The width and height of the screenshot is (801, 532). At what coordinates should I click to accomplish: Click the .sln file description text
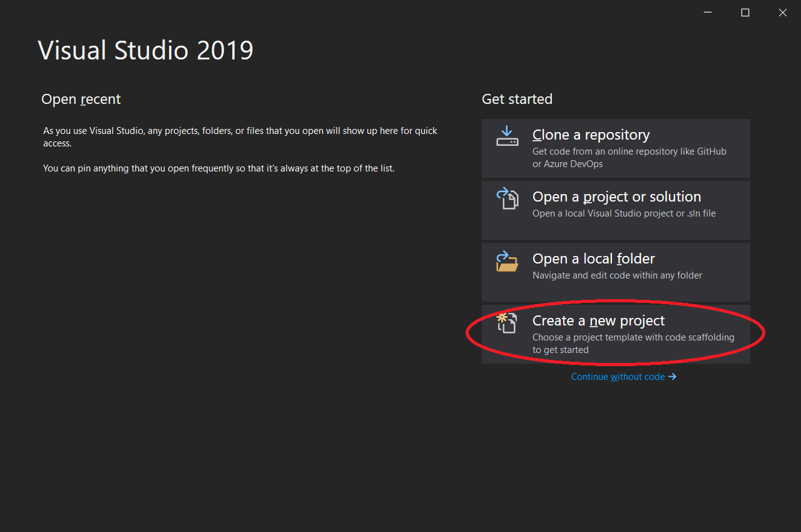(623, 213)
